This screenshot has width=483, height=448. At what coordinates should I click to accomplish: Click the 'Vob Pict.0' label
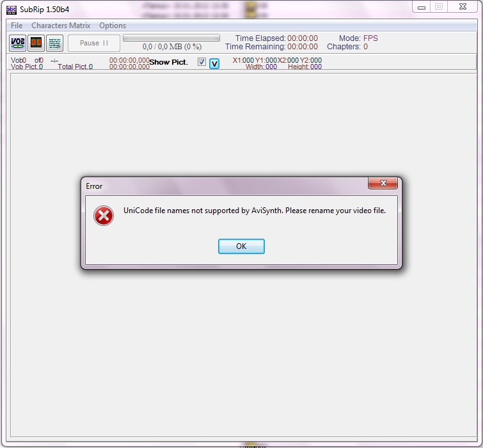click(x=27, y=67)
